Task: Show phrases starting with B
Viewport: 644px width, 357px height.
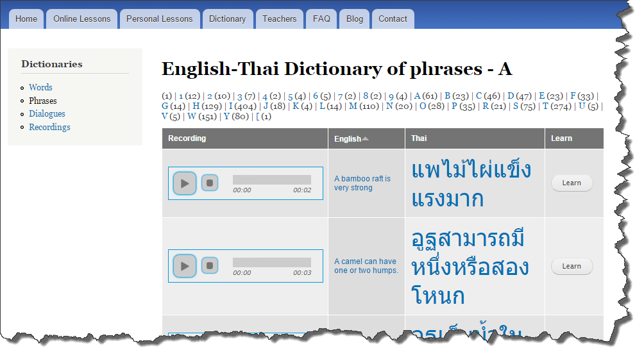Action: [448, 96]
